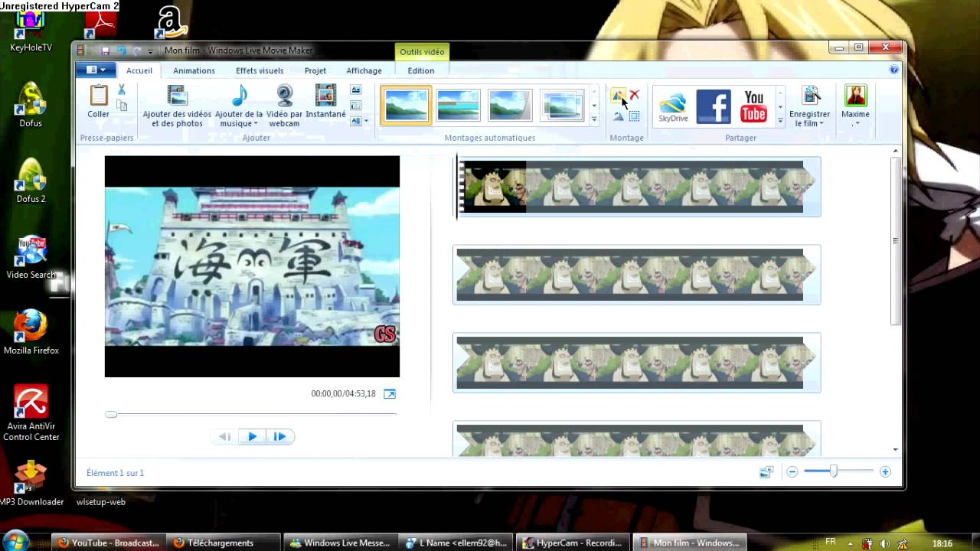
Task: Choose the third automatic montage theme
Action: pos(510,106)
